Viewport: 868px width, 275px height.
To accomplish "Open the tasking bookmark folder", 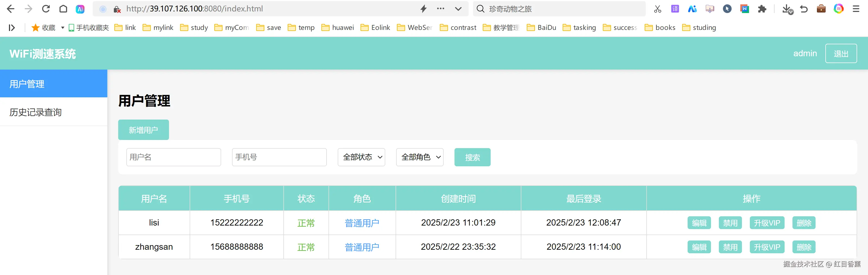I will coord(579,28).
